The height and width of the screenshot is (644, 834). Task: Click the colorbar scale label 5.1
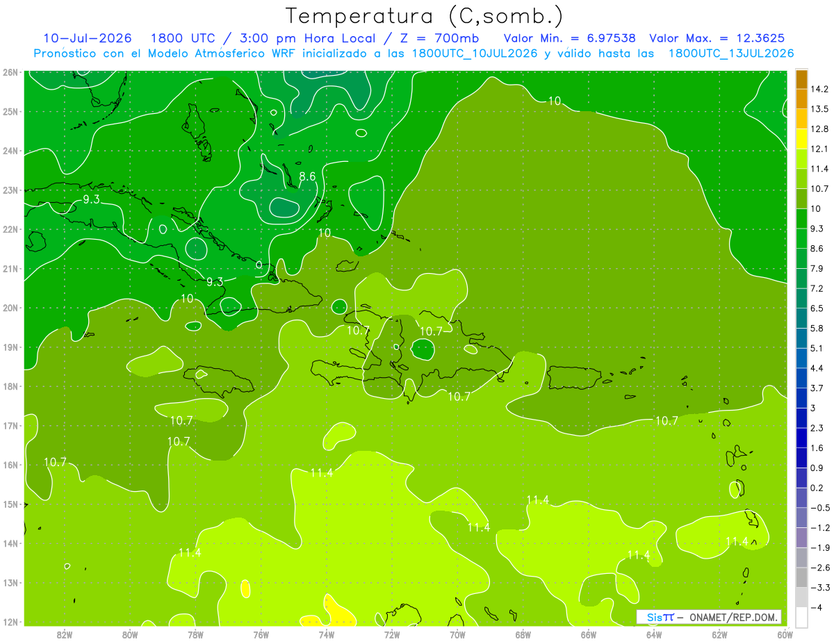tap(819, 348)
